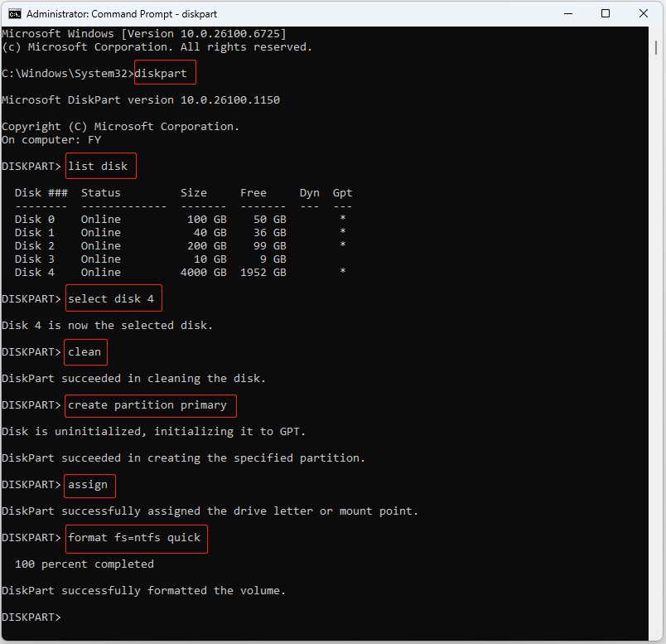This screenshot has height=644, width=666.
Task: Click the create partition primary command
Action: (150, 405)
